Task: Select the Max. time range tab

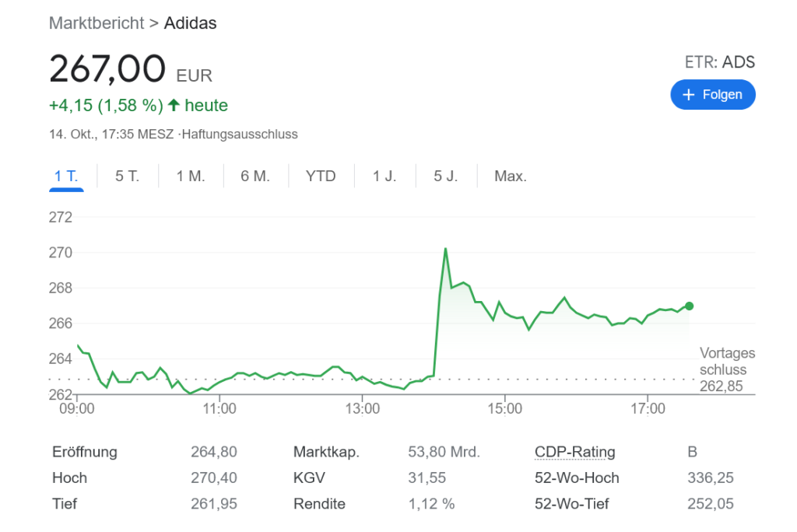Action: [511, 177]
